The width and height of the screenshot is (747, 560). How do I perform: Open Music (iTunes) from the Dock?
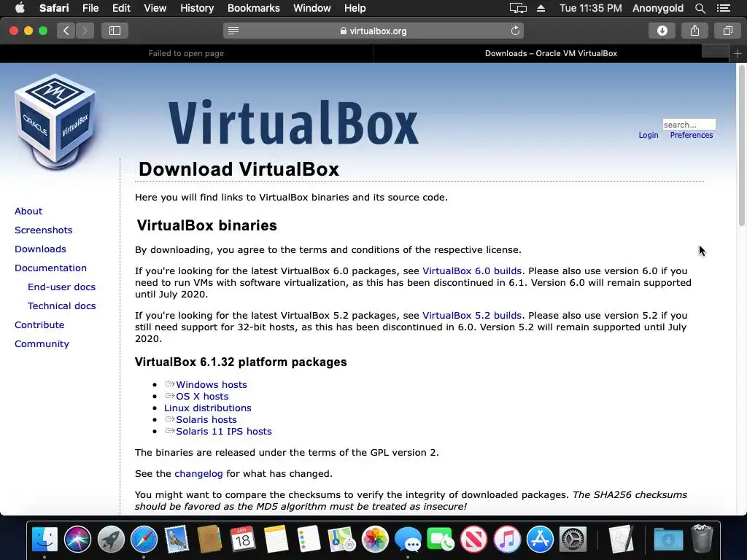point(507,540)
